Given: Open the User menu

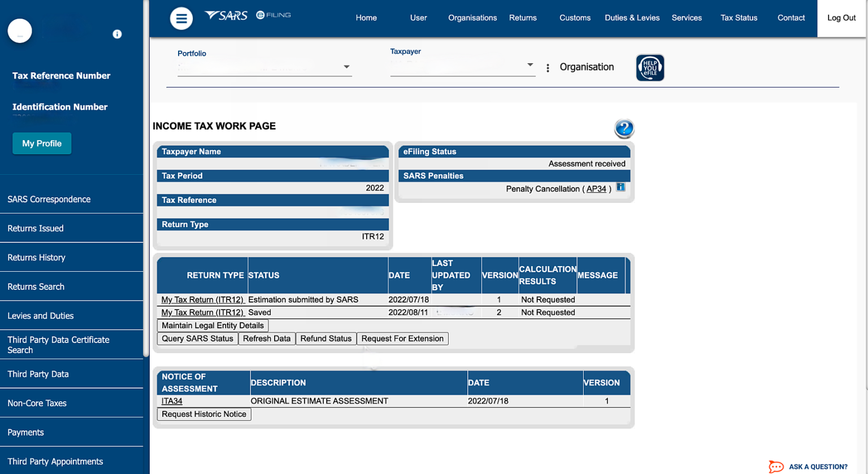Looking at the screenshot, I should [418, 18].
